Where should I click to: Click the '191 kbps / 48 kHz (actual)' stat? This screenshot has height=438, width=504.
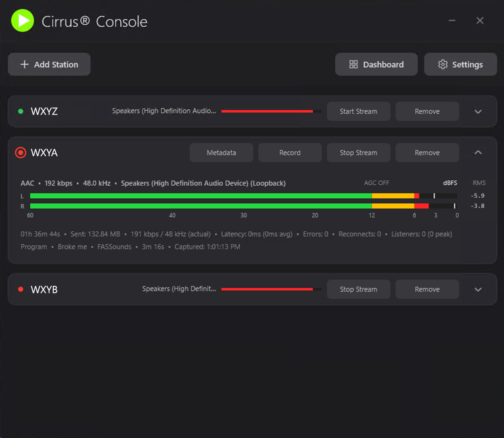(x=171, y=234)
